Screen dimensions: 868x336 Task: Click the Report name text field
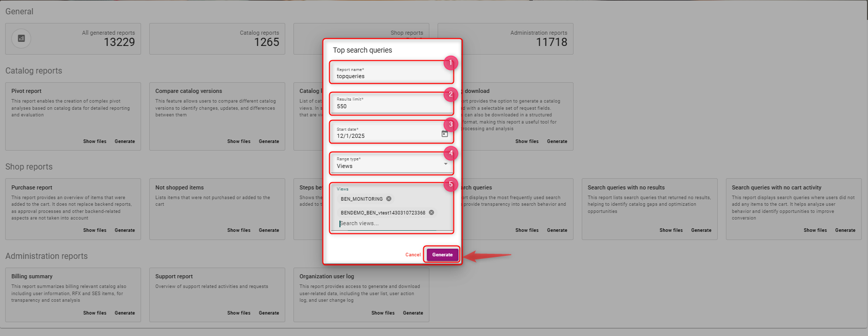click(391, 76)
